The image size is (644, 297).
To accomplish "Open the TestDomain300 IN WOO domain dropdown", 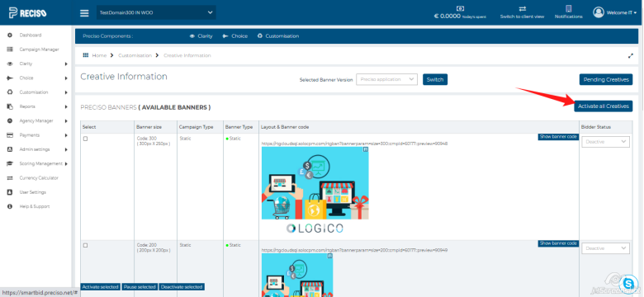I will pyautogui.click(x=156, y=12).
